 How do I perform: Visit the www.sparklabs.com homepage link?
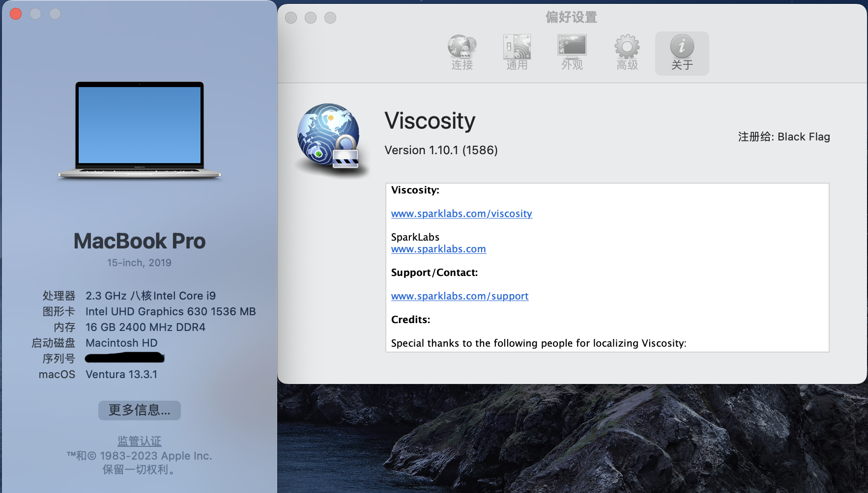click(x=438, y=249)
